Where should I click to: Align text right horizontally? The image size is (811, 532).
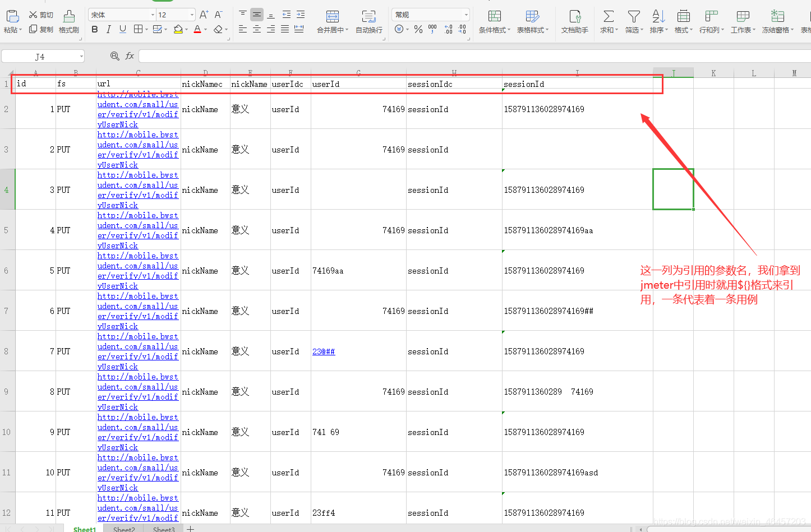271,29
